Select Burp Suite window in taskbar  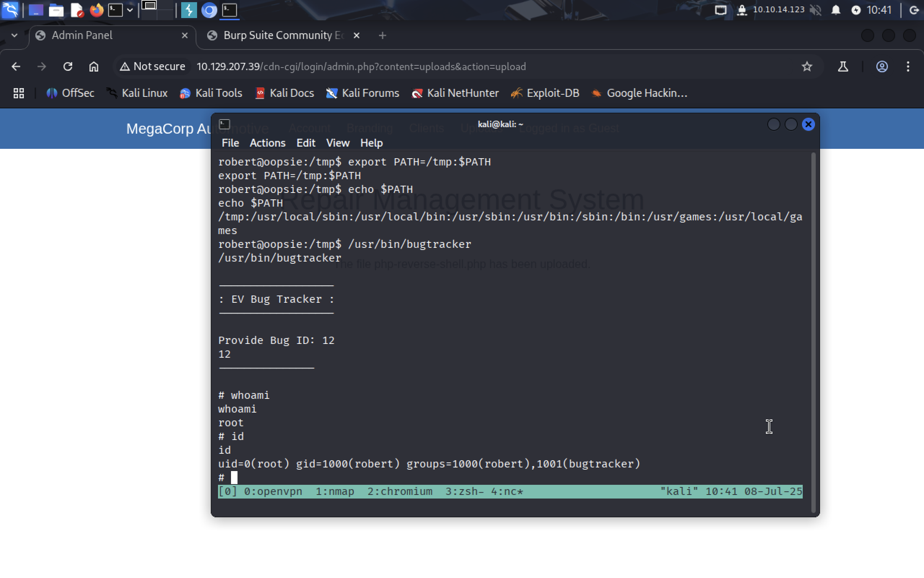click(x=189, y=10)
